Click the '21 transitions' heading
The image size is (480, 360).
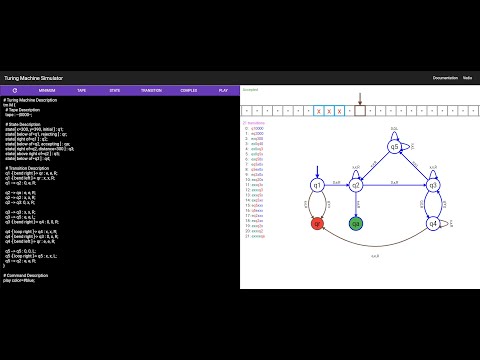[254, 123]
